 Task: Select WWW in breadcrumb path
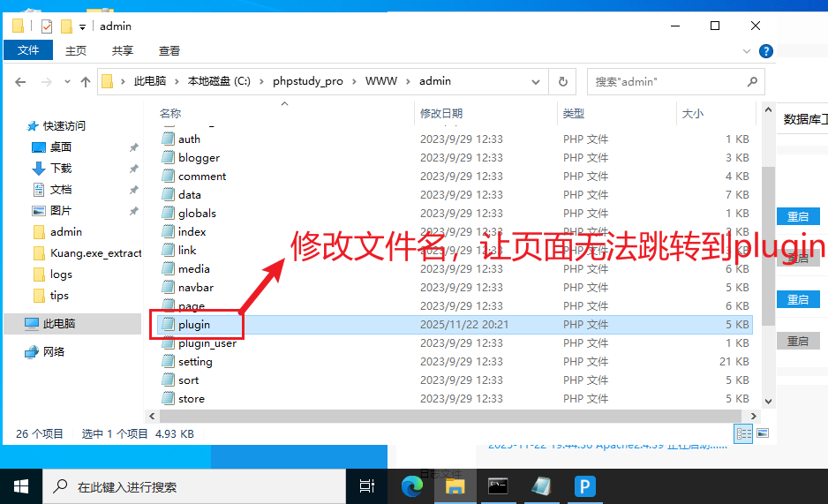(x=381, y=81)
